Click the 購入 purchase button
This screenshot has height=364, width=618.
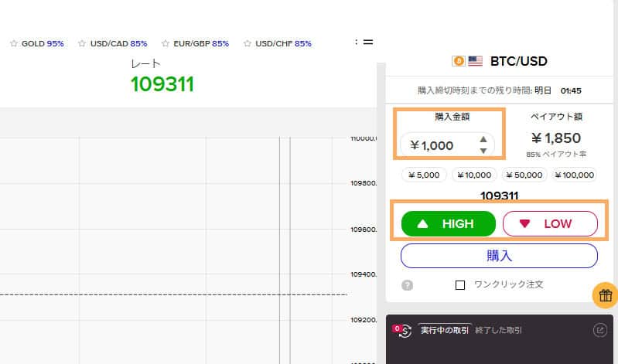(x=499, y=256)
